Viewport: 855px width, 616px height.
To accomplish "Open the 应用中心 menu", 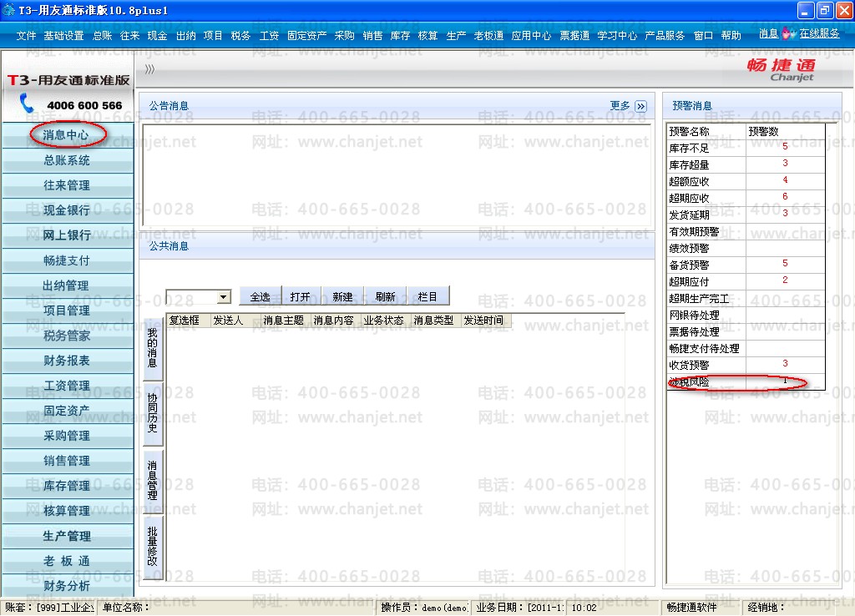I will [531, 35].
